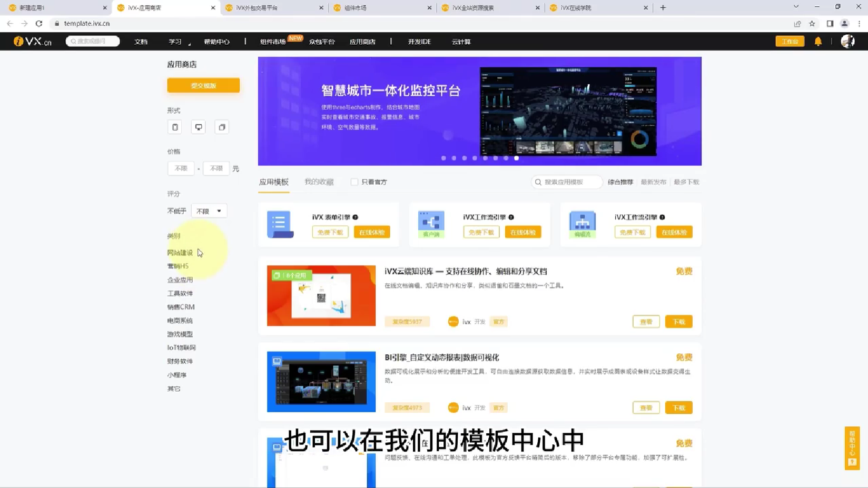
Task: Open 组件市场 in the top navigation
Action: [x=273, y=42]
